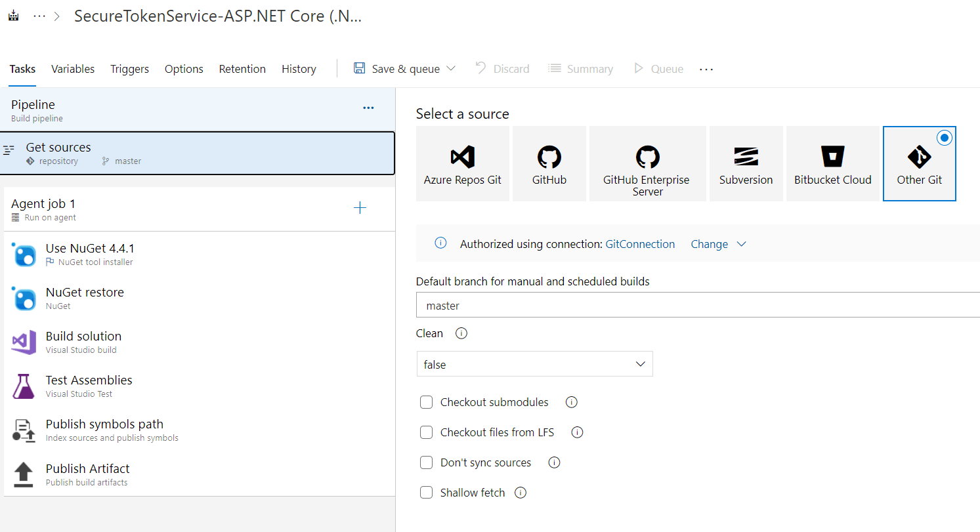Viewport: 980px width, 532px height.
Task: Show info for Don't sync sources
Action: pos(554,462)
